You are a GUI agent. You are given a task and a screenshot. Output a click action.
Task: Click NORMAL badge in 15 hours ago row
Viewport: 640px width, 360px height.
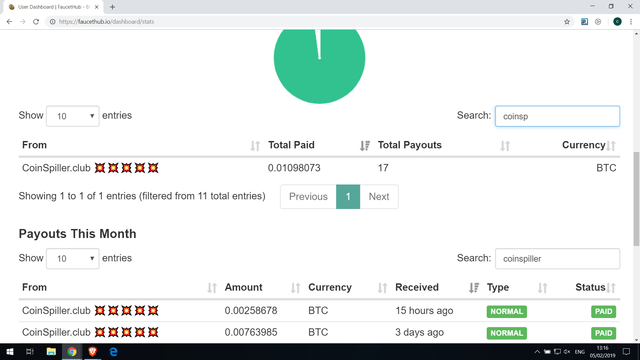(x=507, y=311)
